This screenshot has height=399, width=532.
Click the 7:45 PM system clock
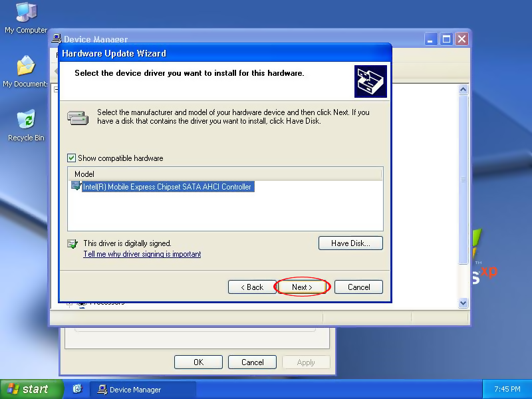point(507,389)
